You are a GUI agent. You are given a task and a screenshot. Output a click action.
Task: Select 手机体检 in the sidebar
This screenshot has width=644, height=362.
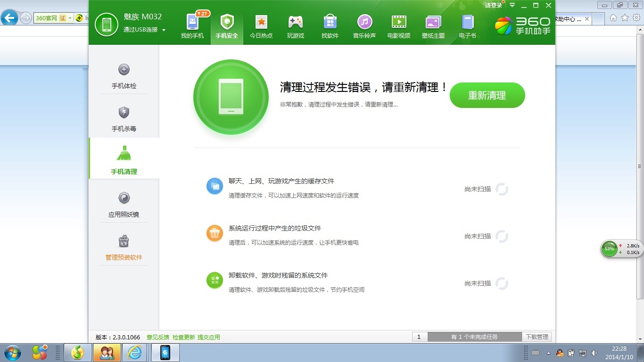pyautogui.click(x=124, y=76)
